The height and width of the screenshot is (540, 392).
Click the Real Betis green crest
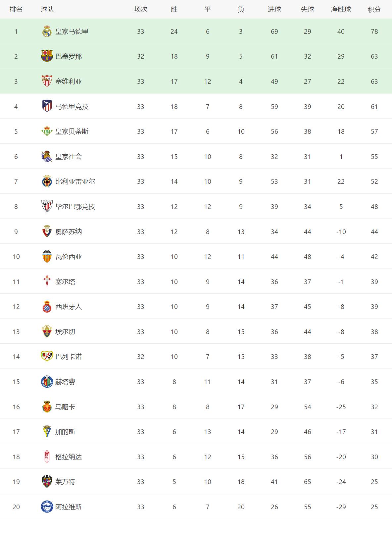pos(47,131)
